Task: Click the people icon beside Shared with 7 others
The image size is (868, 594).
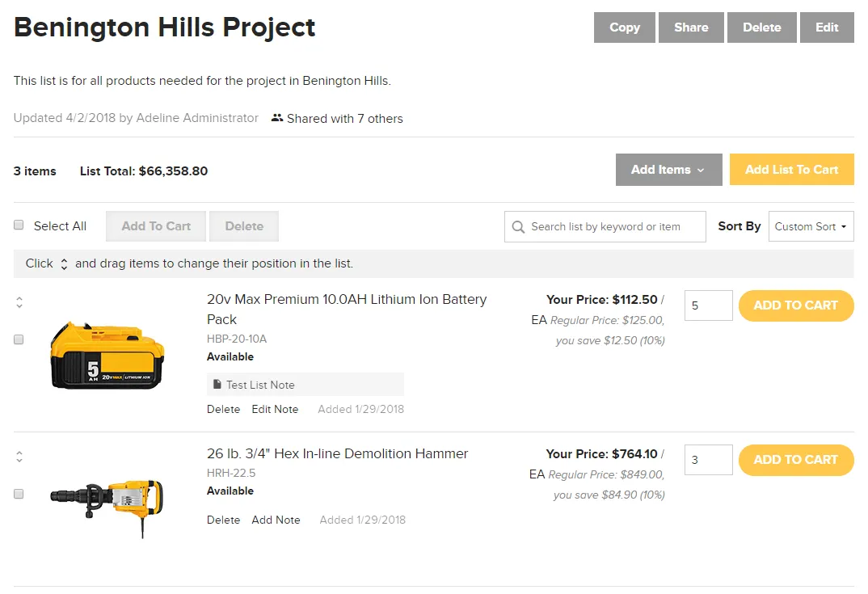Action: point(276,118)
